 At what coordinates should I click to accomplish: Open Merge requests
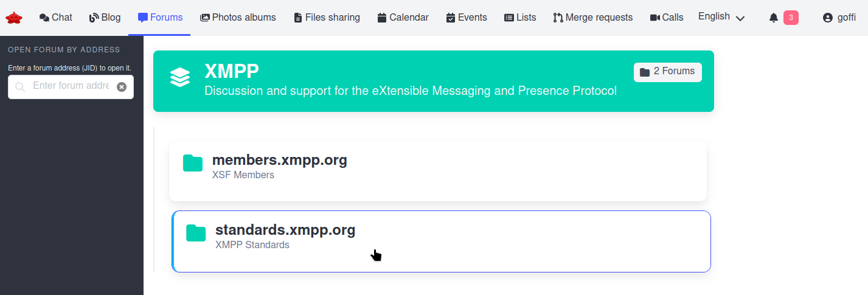(592, 18)
